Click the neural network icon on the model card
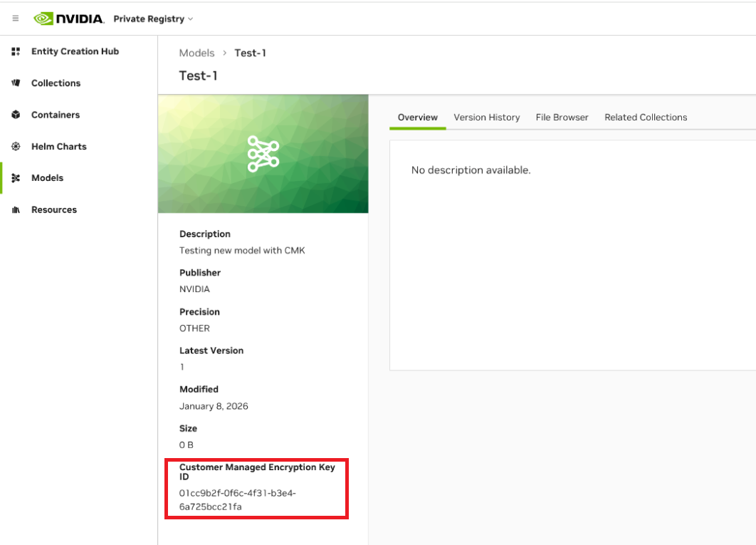 pyautogui.click(x=263, y=153)
